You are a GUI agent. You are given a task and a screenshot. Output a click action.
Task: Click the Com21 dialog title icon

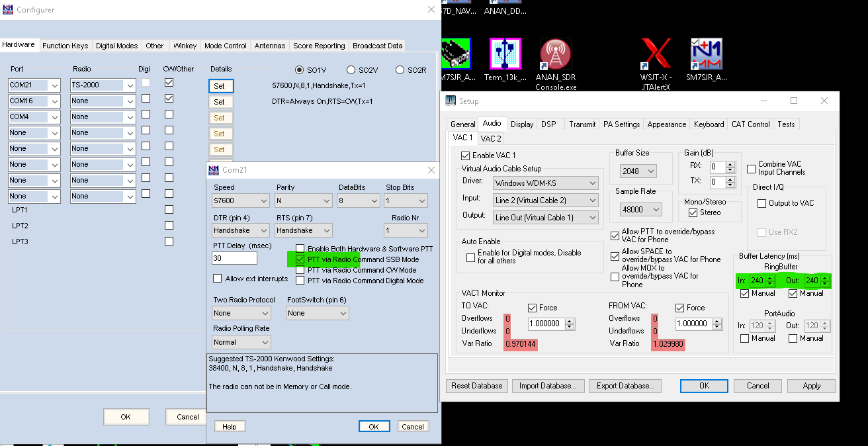pos(214,170)
